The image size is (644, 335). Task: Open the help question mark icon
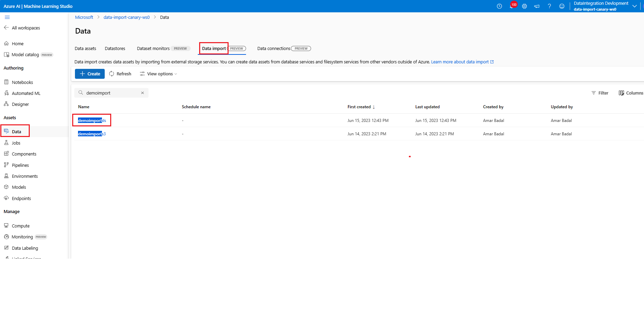pyautogui.click(x=549, y=6)
